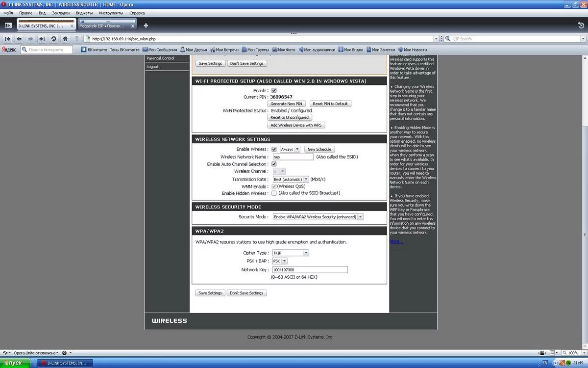
Task: Go back to the previous page
Action: (x=19, y=39)
